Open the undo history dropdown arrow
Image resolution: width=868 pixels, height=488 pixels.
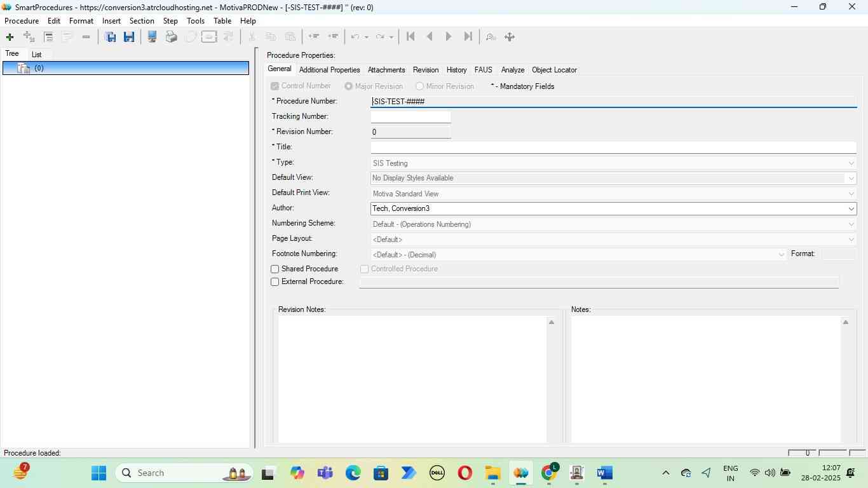click(367, 37)
